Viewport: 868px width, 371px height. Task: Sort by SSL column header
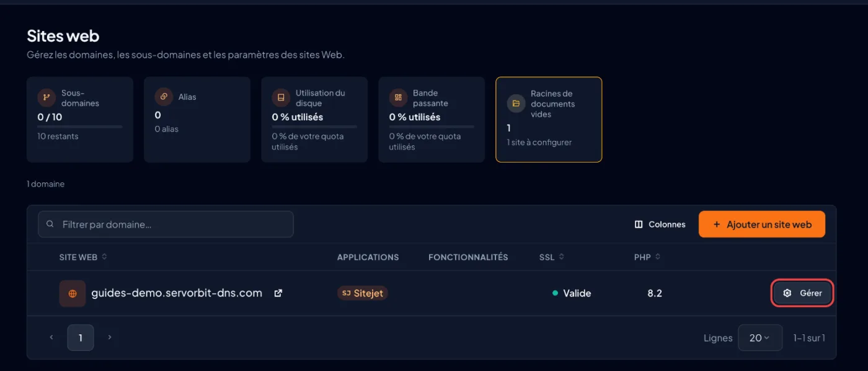(x=552, y=257)
